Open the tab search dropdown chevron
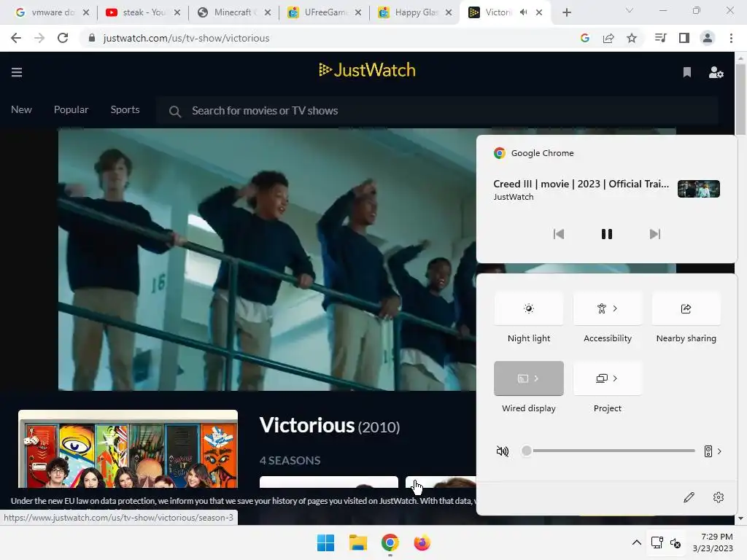The image size is (747, 560). (630, 10)
